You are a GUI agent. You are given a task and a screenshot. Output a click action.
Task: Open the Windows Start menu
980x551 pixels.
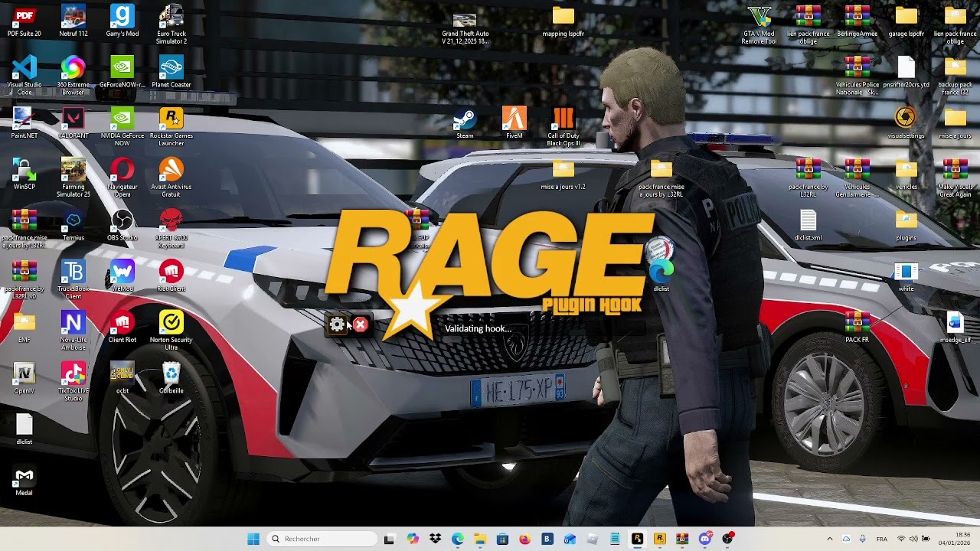[x=253, y=539]
